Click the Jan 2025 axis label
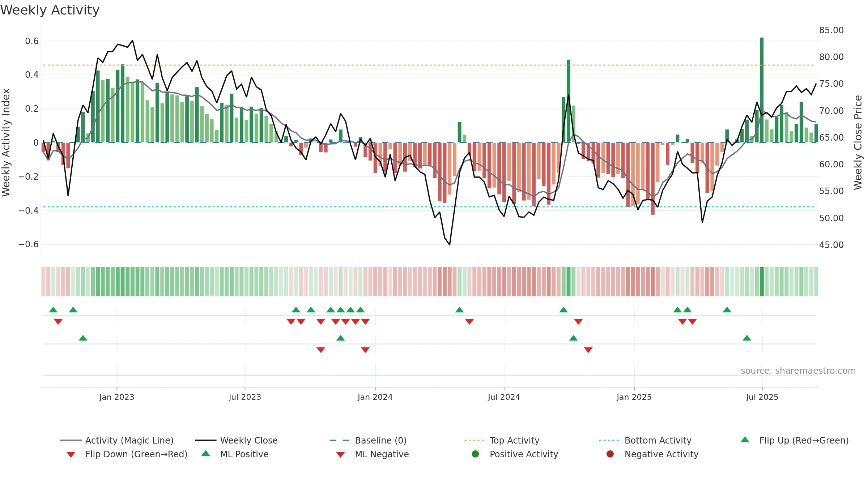The width and height of the screenshot is (868, 488). pos(634,397)
